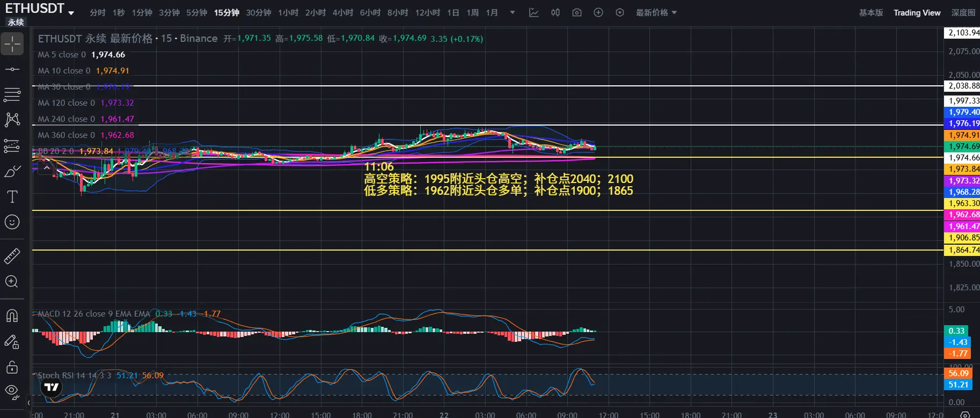
Task: Click the 1,864.74 yellow line price label
Action: tap(962, 250)
